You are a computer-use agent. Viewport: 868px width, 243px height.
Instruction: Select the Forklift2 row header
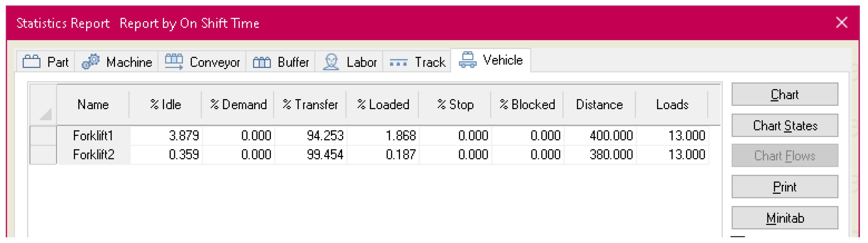pos(43,154)
